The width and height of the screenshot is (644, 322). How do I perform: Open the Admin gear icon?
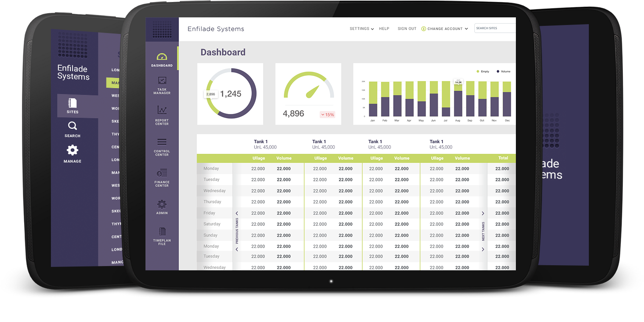(x=162, y=205)
